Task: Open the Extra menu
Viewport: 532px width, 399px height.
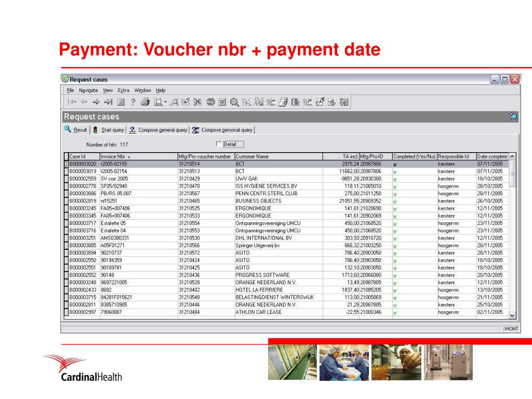Action: pos(123,90)
